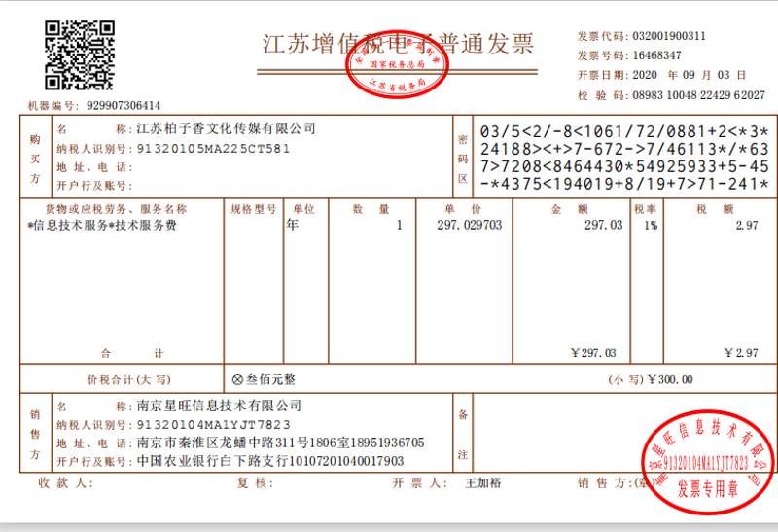Click seller bank account 中国农业银行白下路支行
Image resolution: width=778 pixels, height=532 pixels.
[212, 461]
